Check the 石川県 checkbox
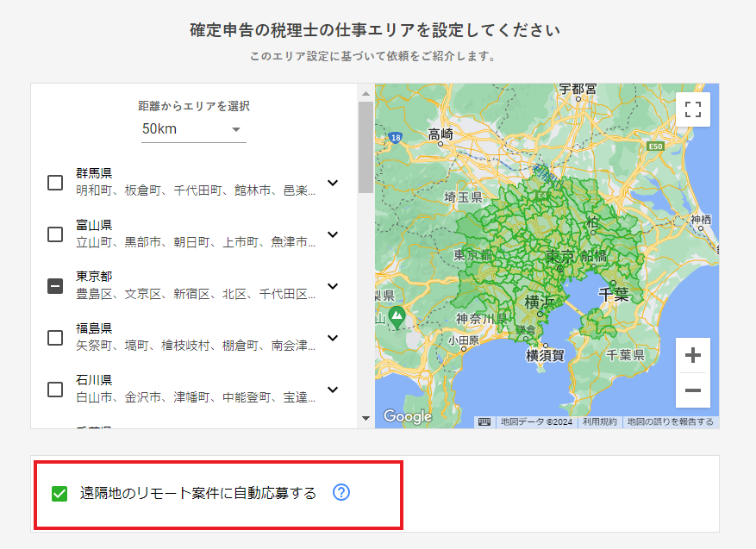The height and width of the screenshot is (549, 756). [x=55, y=389]
